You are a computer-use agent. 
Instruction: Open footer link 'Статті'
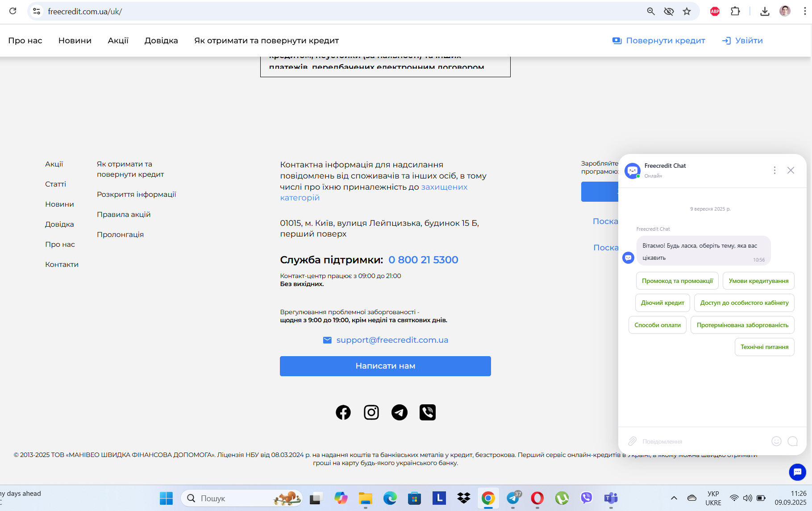point(55,184)
